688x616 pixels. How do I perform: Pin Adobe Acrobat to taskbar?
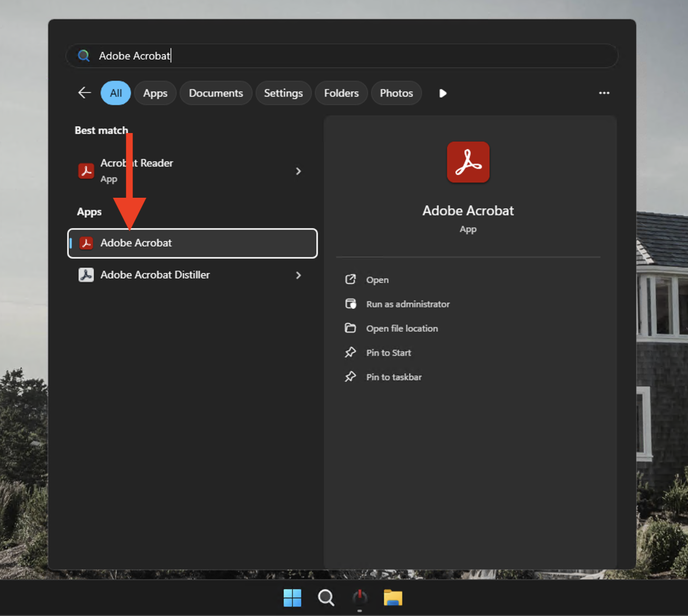pos(394,377)
